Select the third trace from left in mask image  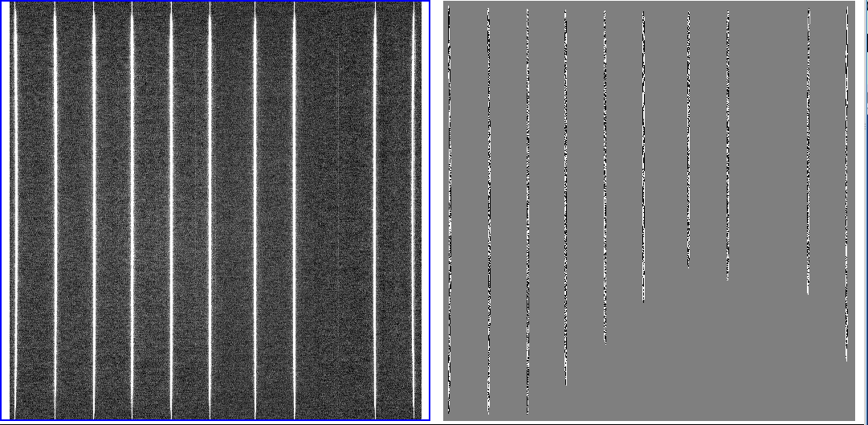point(528,209)
